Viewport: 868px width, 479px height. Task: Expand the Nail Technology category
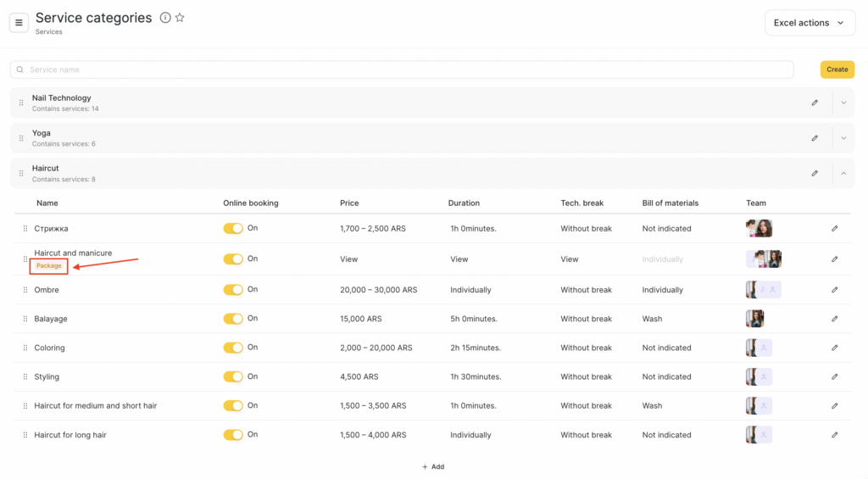(843, 103)
